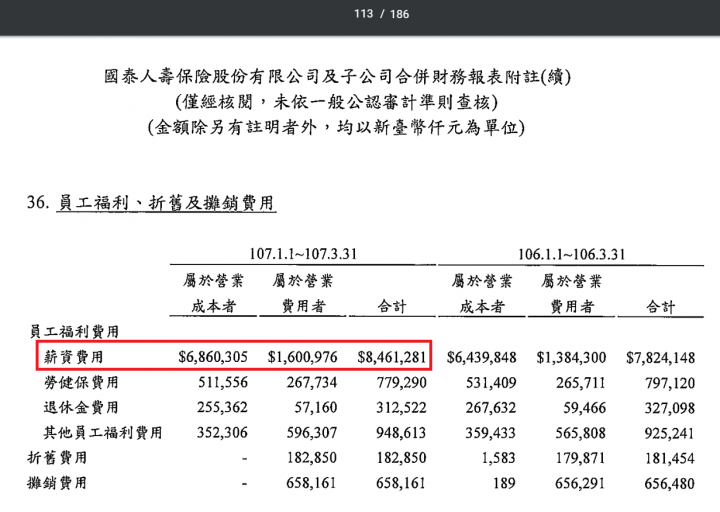This screenshot has height=512, width=720.
Task: Click the value 359,433
Action: (x=490, y=433)
